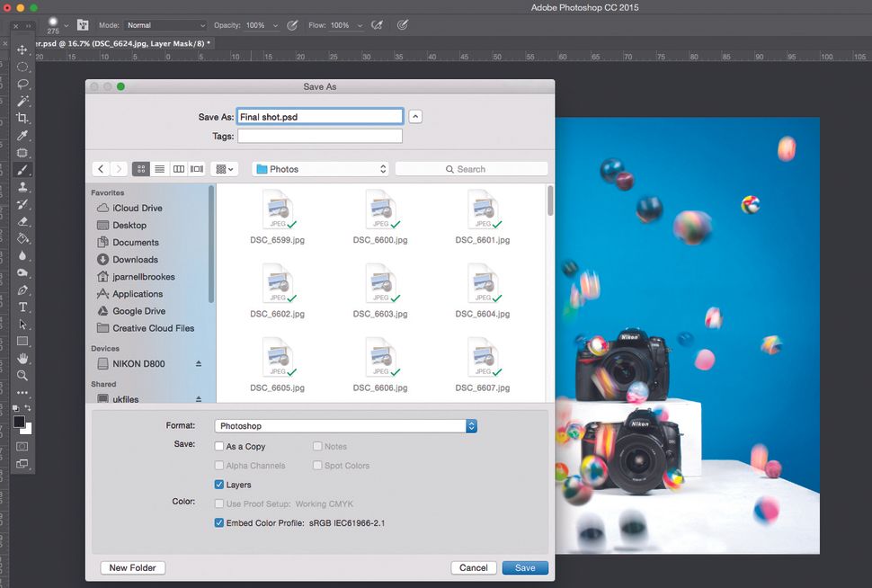This screenshot has width=872, height=588.
Task: Enable the As a Copy checkbox
Action: click(219, 447)
